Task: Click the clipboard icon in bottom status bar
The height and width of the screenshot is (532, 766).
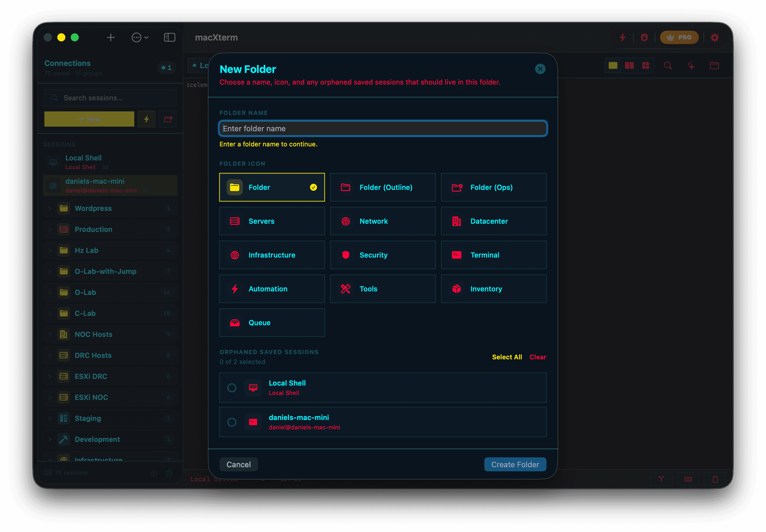Action: (715, 479)
